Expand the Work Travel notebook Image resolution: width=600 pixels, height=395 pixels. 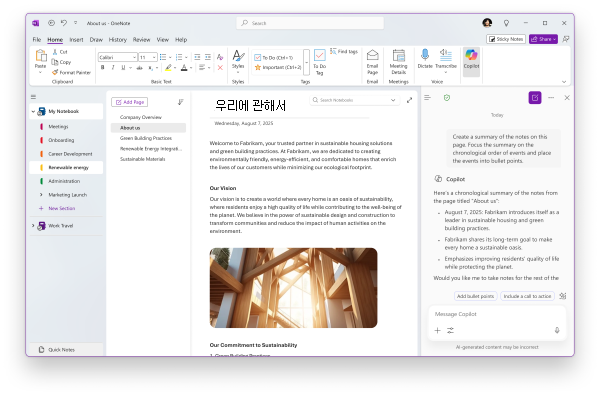coord(33,226)
